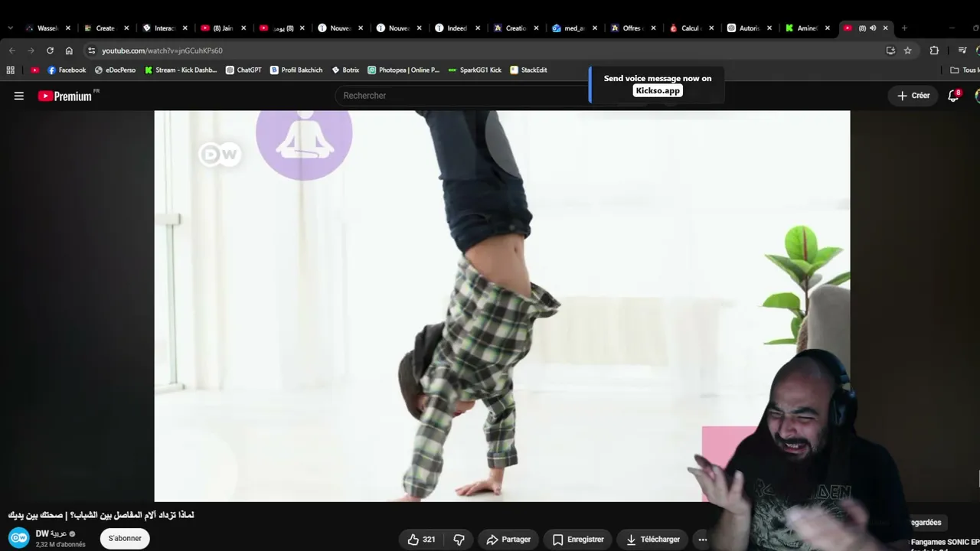The height and width of the screenshot is (551, 980).
Task: Expand the tab search dropdown arrow
Action: (10, 28)
